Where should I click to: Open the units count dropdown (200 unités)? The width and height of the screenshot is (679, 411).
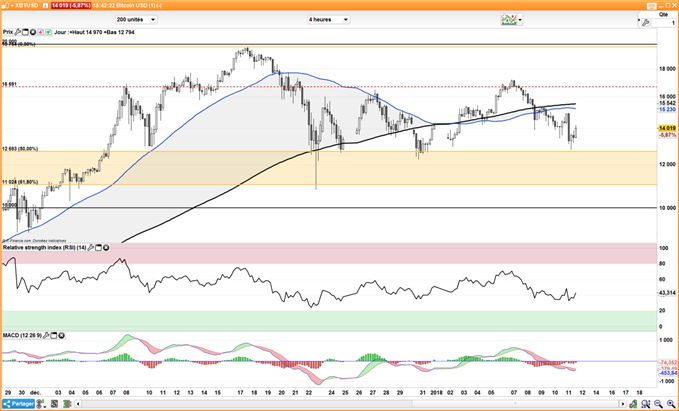(136, 19)
